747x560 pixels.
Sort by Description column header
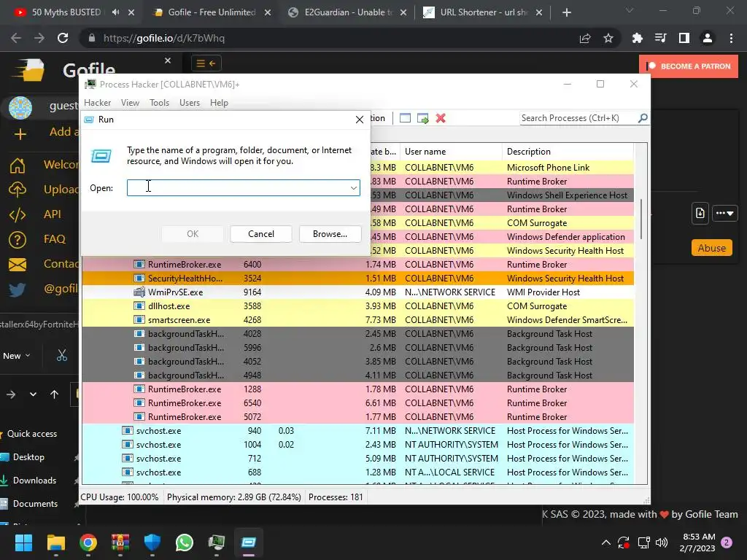click(568, 152)
